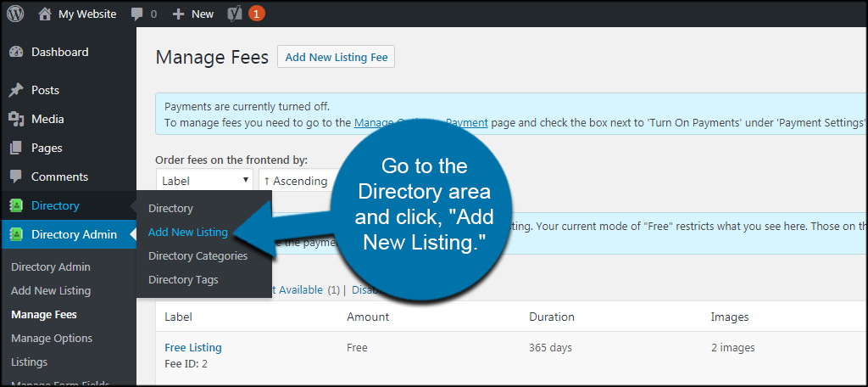Open the Ascending sort direction dropdown
This screenshot has height=387, width=868.
pyautogui.click(x=295, y=180)
